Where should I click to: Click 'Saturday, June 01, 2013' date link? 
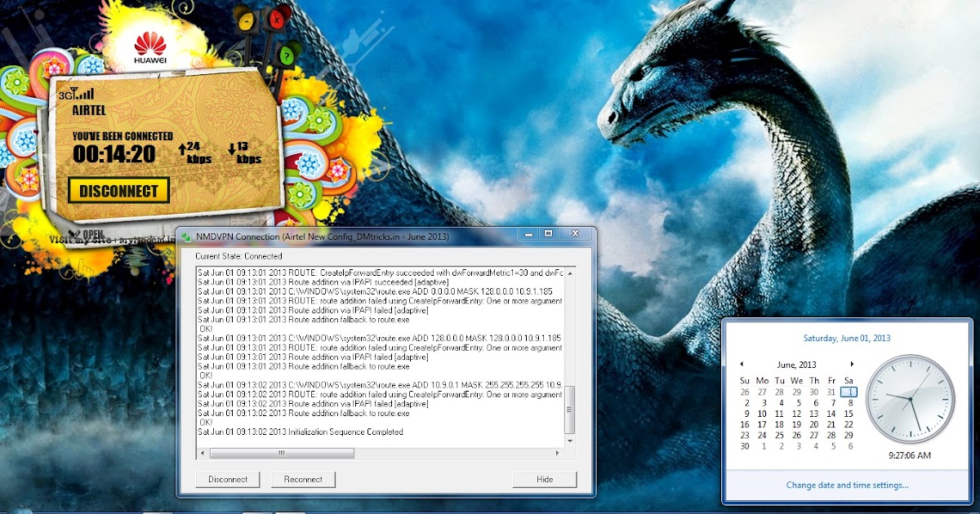pos(847,338)
